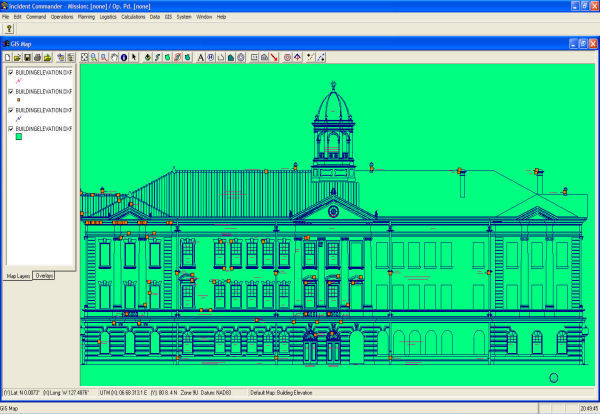Open the File menu
The height and width of the screenshot is (414, 600).
pyautogui.click(x=5, y=17)
